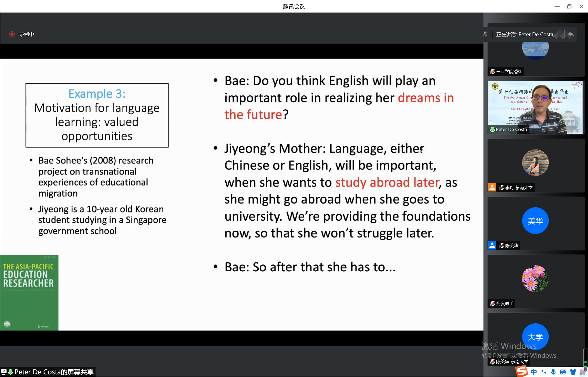
Task: Click the muted mic icon beside 李丹 东南大学
Action: pyautogui.click(x=502, y=187)
